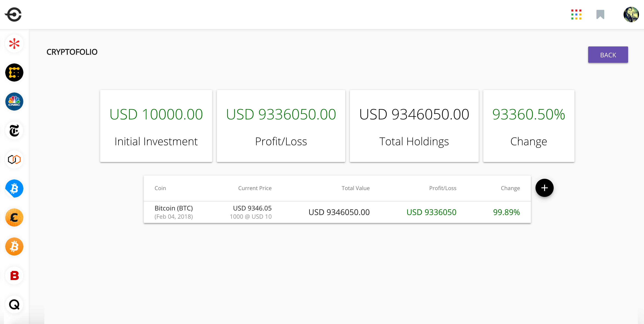This screenshot has width=644, height=324.
Task: Add a new coin with plus button
Action: click(544, 188)
